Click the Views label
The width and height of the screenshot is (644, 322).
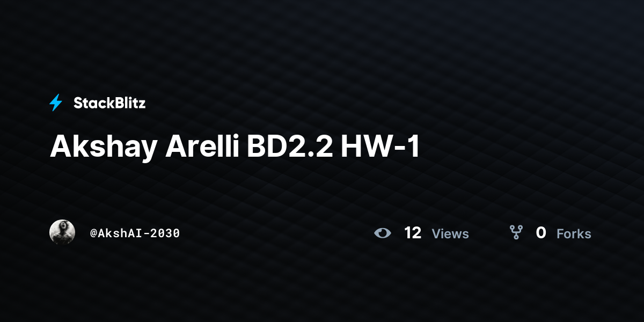click(450, 234)
